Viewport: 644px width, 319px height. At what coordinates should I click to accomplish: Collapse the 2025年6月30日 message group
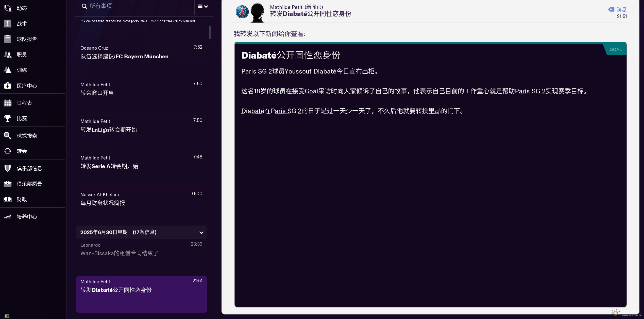click(x=201, y=233)
